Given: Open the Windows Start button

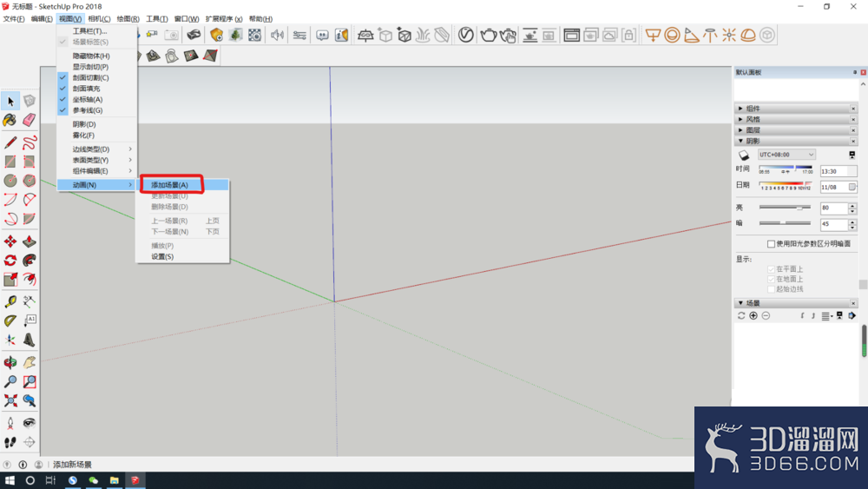Looking at the screenshot, I should (10, 480).
